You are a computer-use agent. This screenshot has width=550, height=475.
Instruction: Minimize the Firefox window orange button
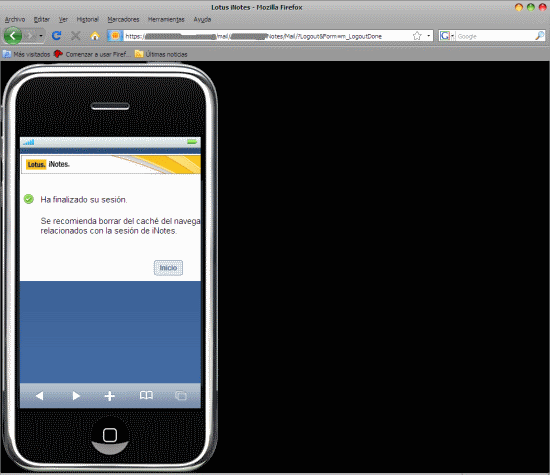tap(519, 7)
